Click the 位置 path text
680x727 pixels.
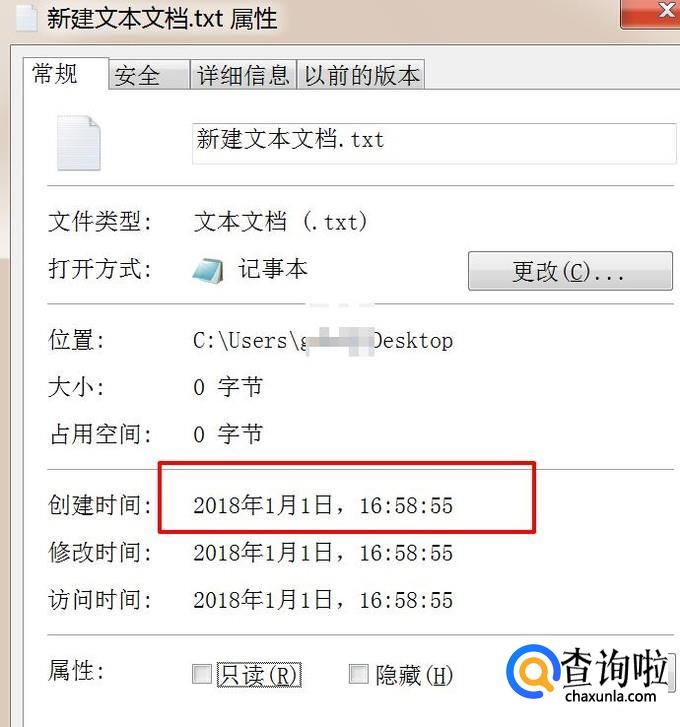[323, 341]
